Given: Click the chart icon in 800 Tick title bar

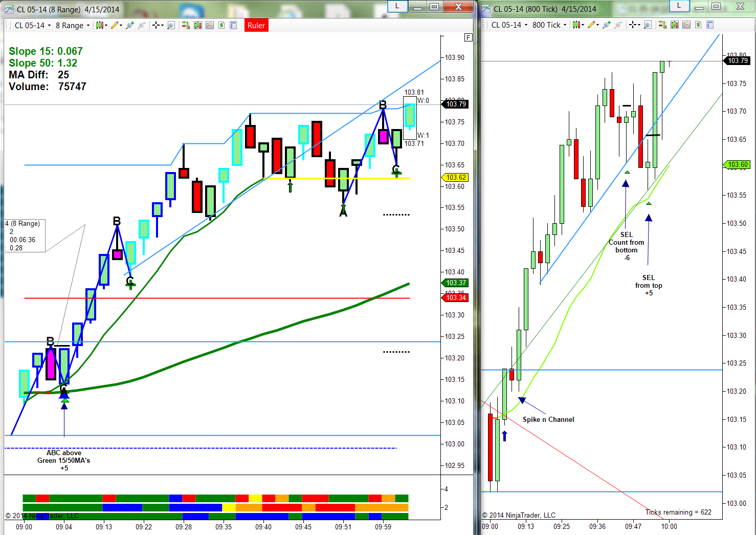Looking at the screenshot, I should (x=486, y=9).
